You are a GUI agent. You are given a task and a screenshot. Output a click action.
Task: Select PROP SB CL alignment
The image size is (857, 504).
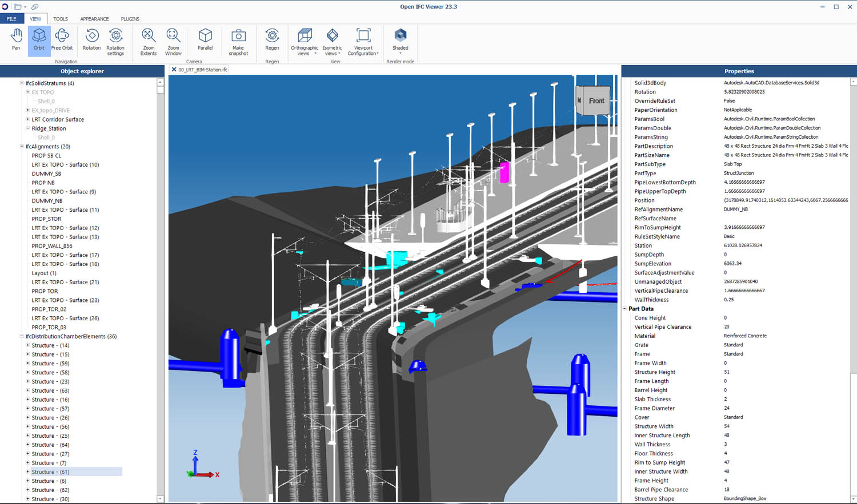click(x=46, y=156)
